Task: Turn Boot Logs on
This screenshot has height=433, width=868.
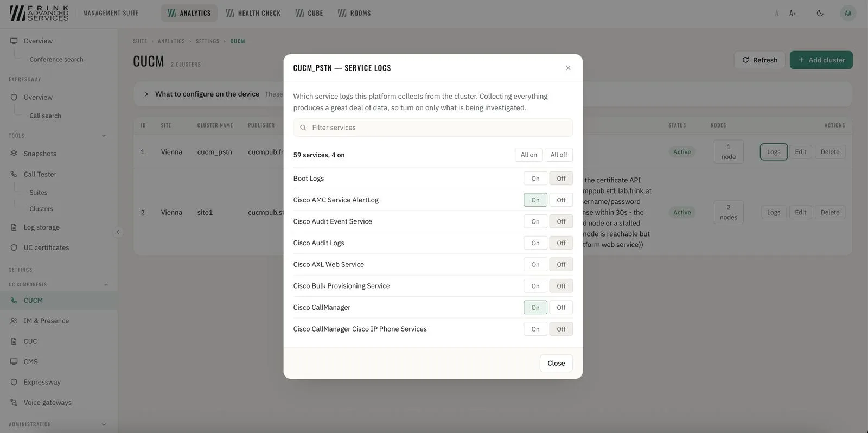Action: point(535,179)
